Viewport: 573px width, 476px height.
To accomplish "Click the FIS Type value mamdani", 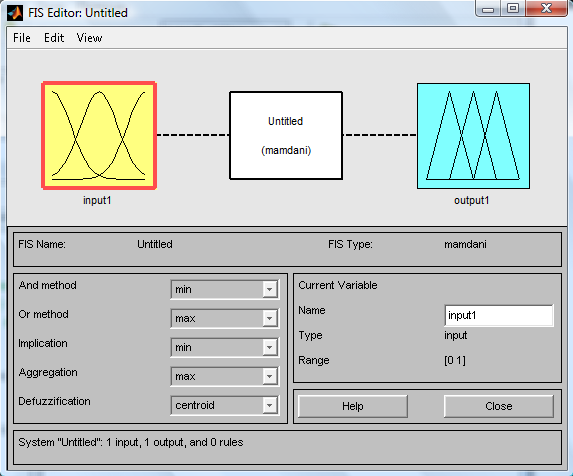I will (x=465, y=244).
